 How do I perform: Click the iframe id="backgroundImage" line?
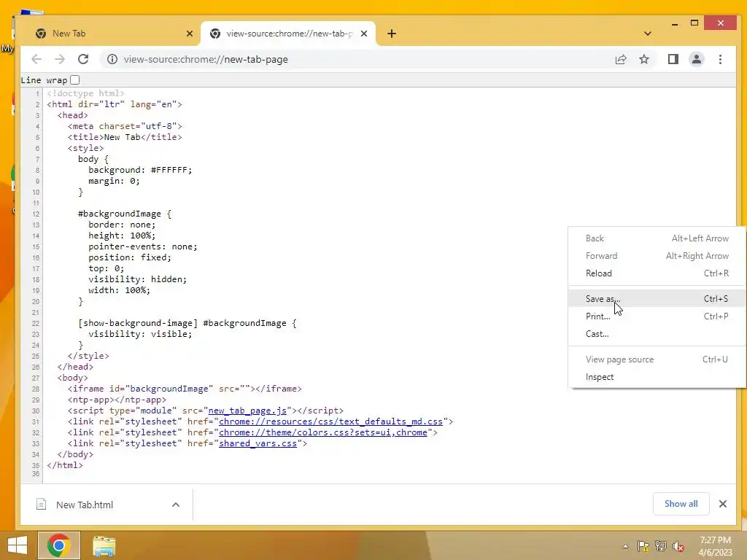tap(185, 389)
